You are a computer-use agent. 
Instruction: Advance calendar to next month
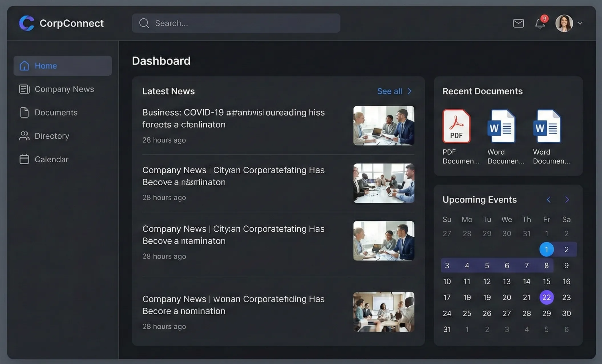click(567, 200)
